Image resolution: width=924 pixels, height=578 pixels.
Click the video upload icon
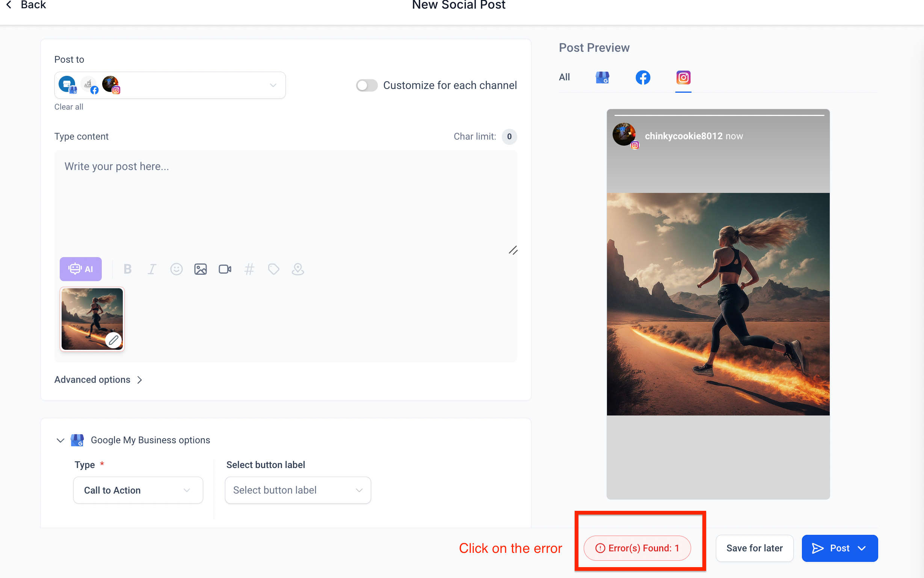[225, 269]
